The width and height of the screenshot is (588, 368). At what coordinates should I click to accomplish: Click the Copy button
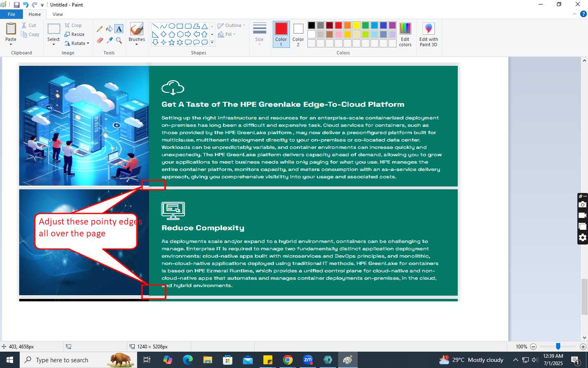pos(31,34)
